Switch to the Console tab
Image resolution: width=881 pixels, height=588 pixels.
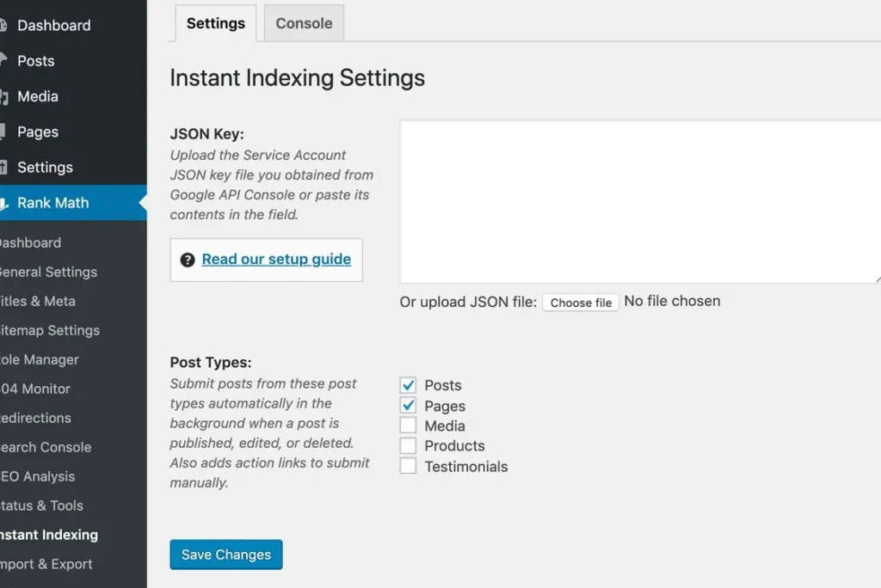[x=303, y=23]
